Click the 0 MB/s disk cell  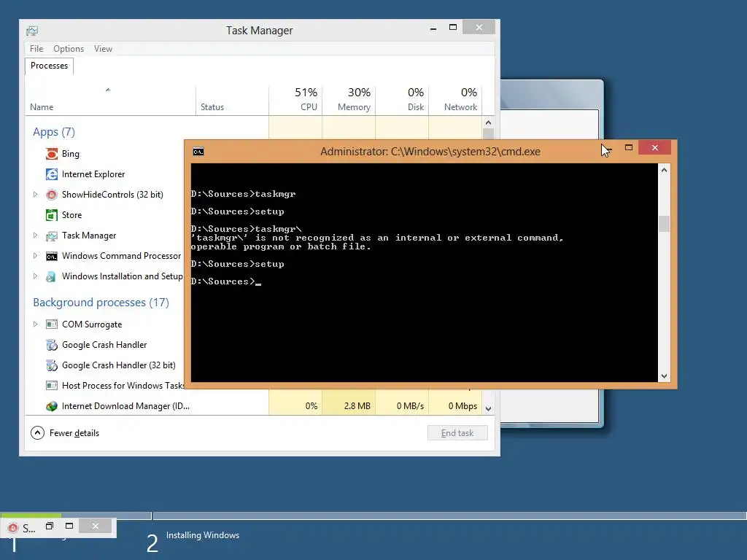[402, 405]
